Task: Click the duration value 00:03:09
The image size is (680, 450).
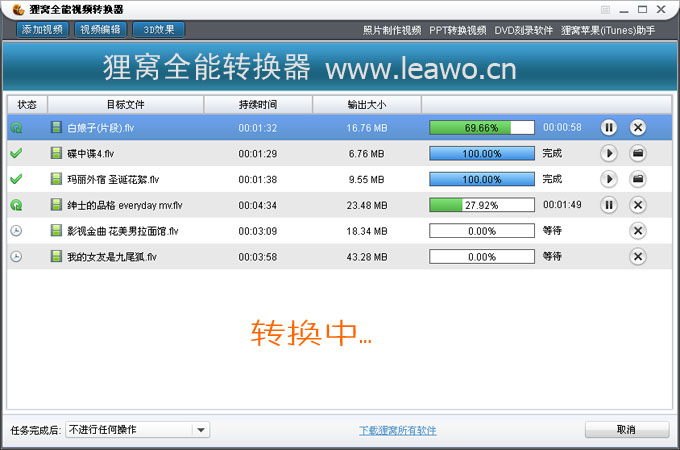Action: [x=258, y=231]
